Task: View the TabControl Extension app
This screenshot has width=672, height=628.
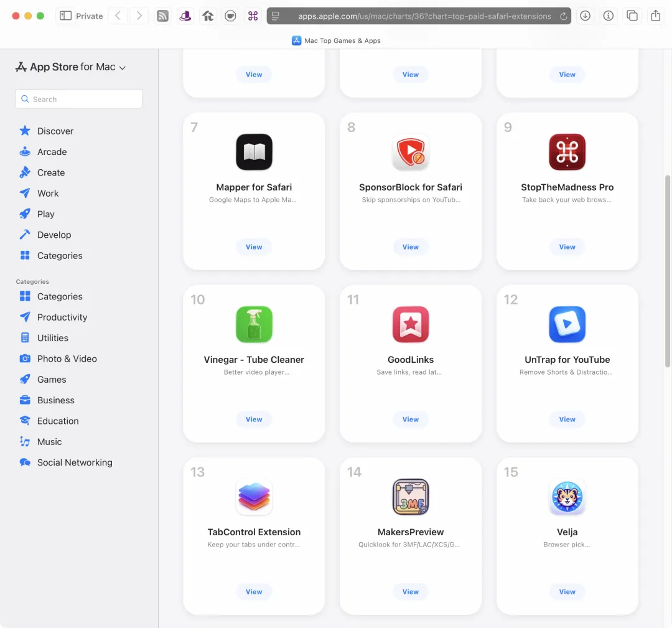Action: pos(254,591)
